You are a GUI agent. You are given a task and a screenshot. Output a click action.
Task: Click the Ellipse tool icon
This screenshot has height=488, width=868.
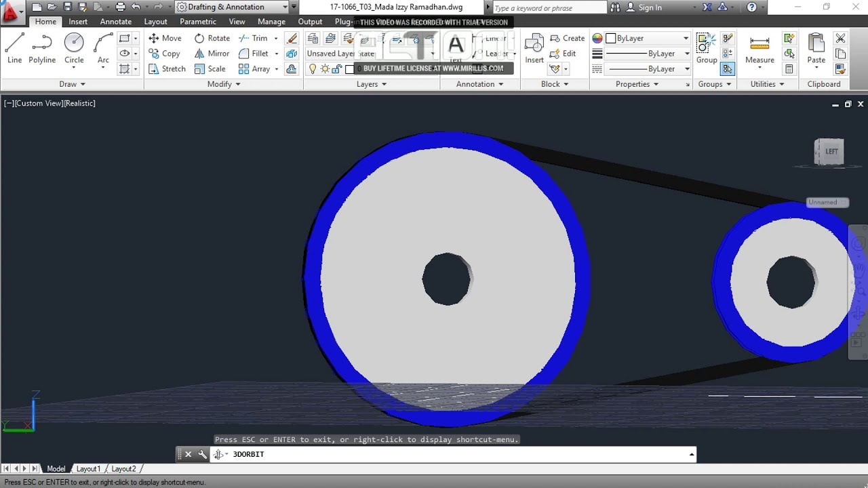pyautogui.click(x=124, y=54)
